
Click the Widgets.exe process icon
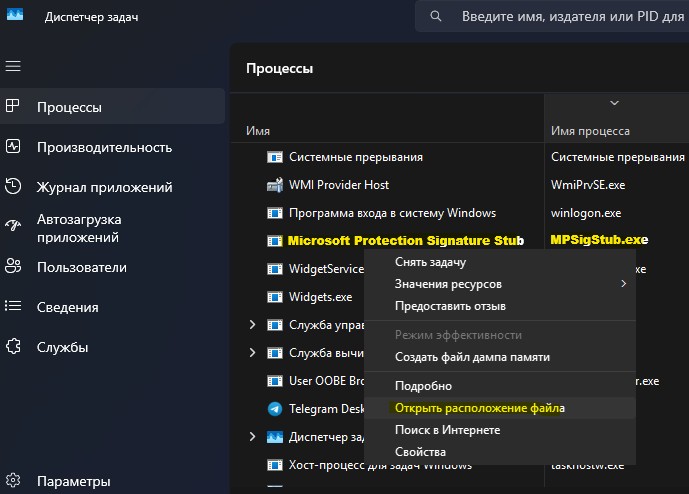click(x=275, y=297)
